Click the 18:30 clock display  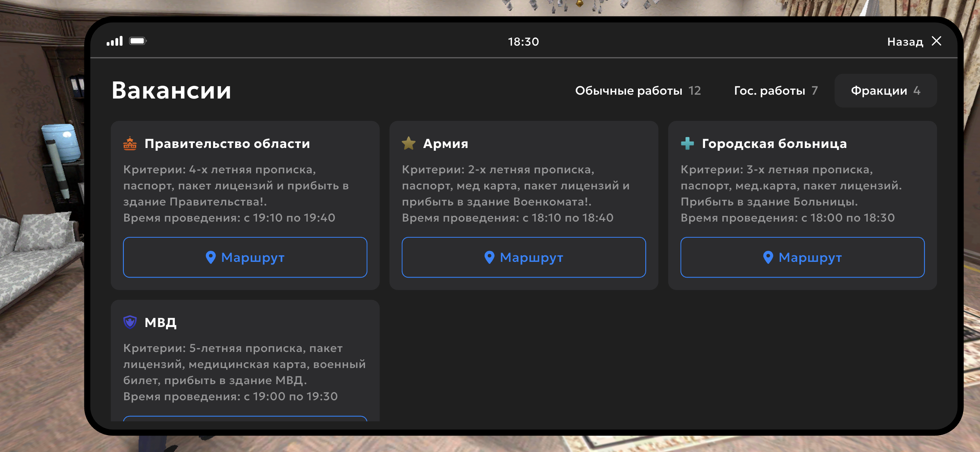pyautogui.click(x=523, y=41)
